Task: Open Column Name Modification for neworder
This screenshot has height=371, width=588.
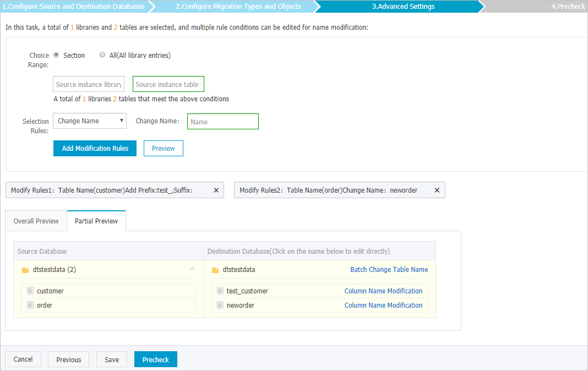Action: click(383, 305)
